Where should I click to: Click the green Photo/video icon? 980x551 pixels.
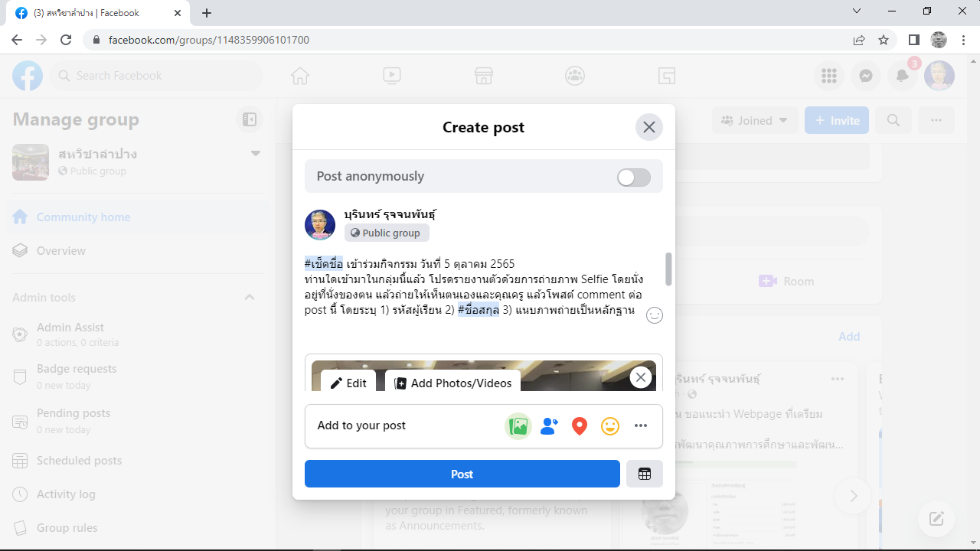point(518,426)
